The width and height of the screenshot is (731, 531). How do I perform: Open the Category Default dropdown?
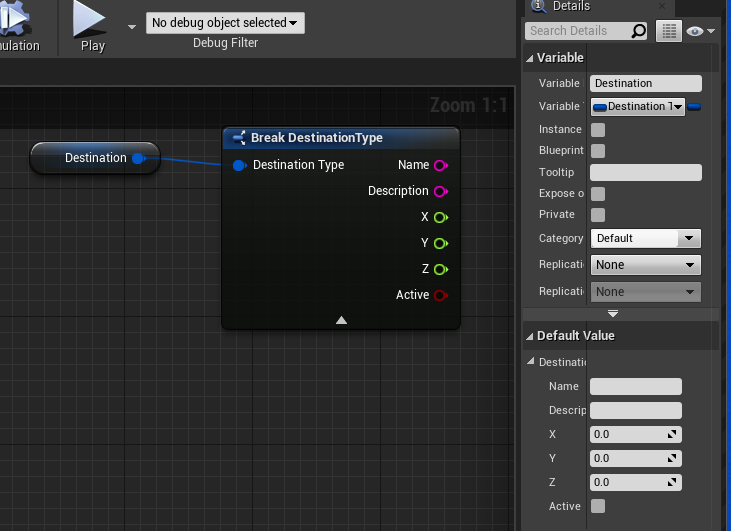coord(645,238)
